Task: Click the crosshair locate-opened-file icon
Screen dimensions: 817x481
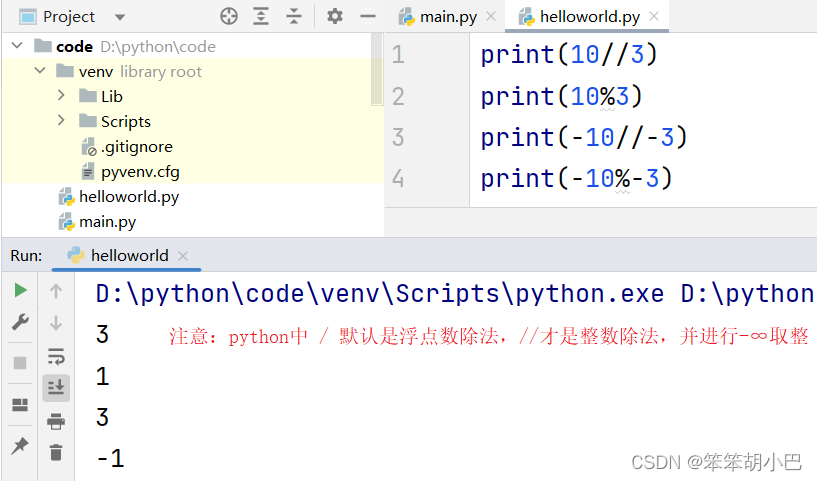Action: point(229,16)
